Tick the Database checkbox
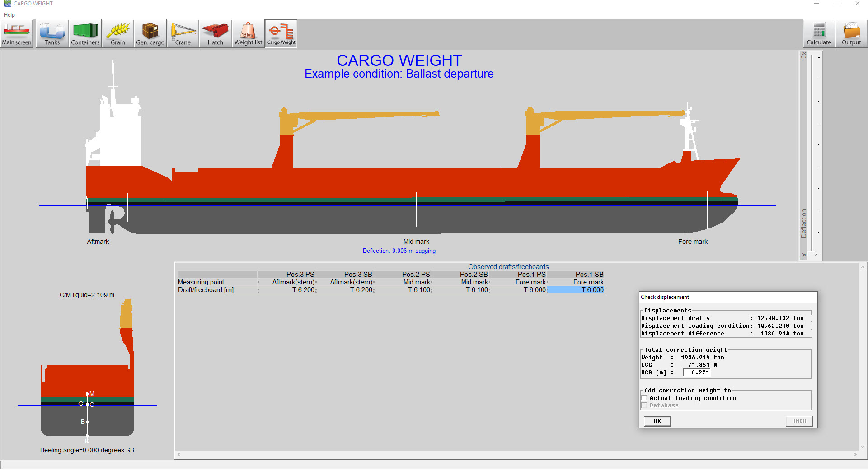The height and width of the screenshot is (470, 868). pyautogui.click(x=644, y=405)
